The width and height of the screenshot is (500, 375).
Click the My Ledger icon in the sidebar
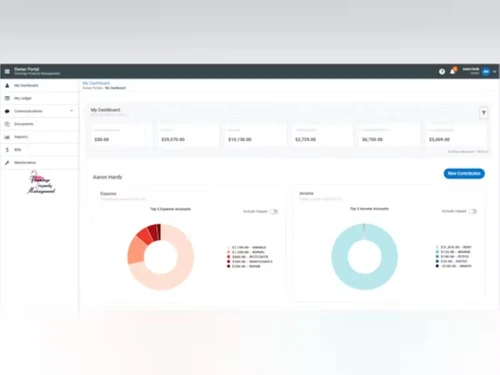click(x=7, y=98)
